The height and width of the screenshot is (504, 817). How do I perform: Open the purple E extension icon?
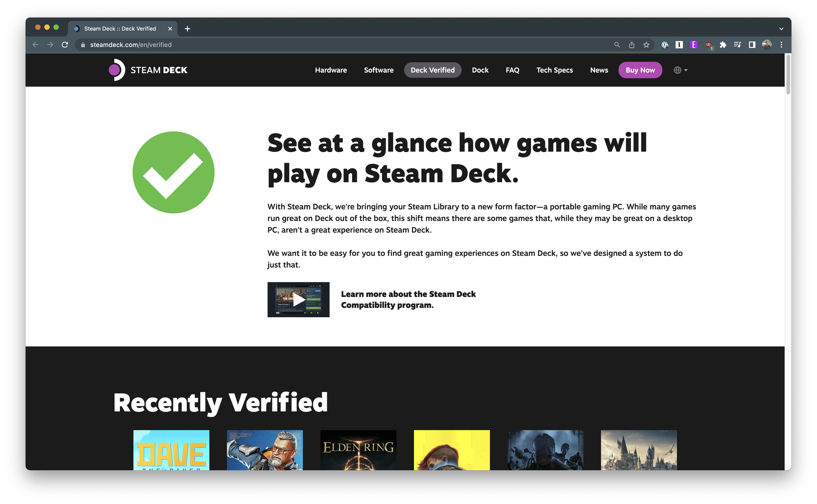coord(694,45)
